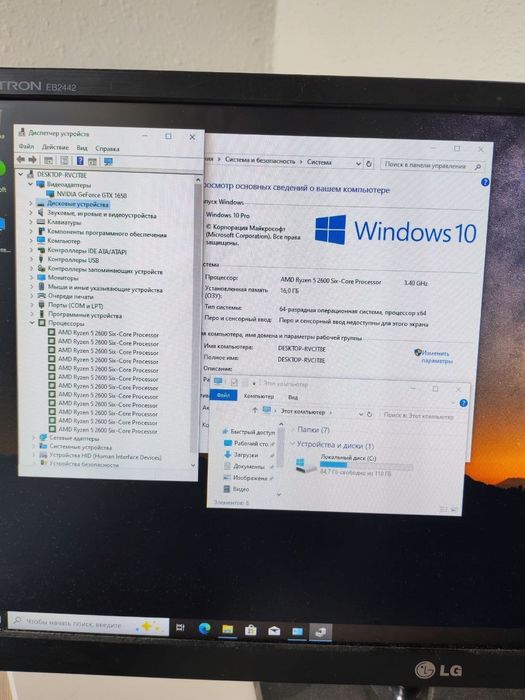Click the refresh icon in Control Panel address bar
Image resolution: width=525 pixels, height=700 pixels.
(369, 164)
